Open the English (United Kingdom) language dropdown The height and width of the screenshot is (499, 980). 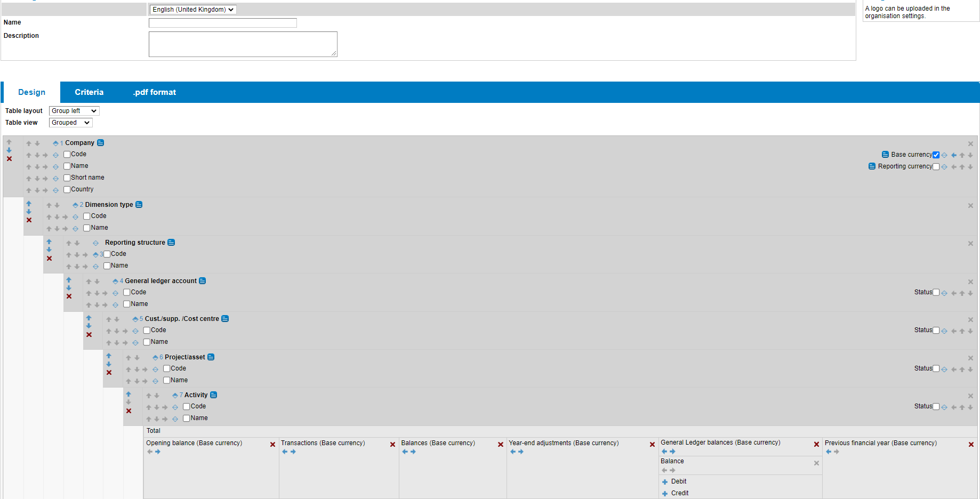[193, 10]
